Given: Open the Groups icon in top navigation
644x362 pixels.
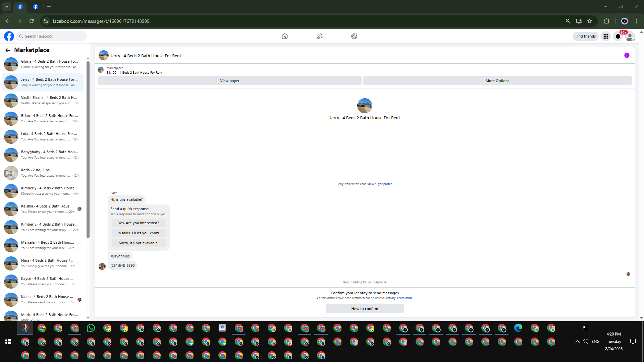Looking at the screenshot, I should pos(354,36).
